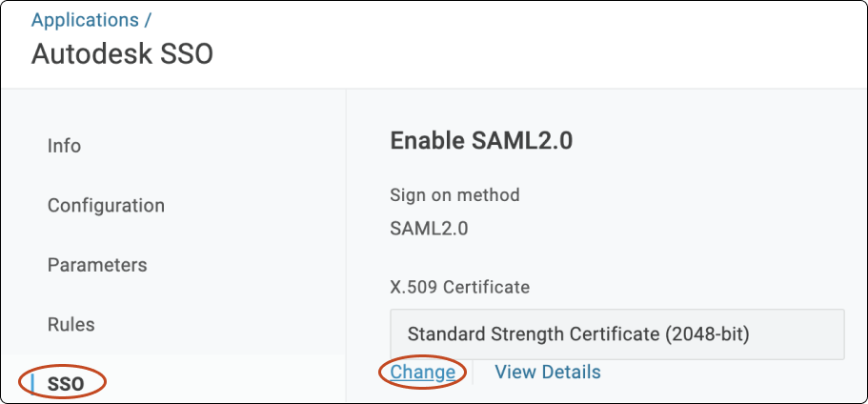Viewport: 868px width, 404px height.
Task: Click the blue active indicator beside SSO
Action: [x=33, y=384]
